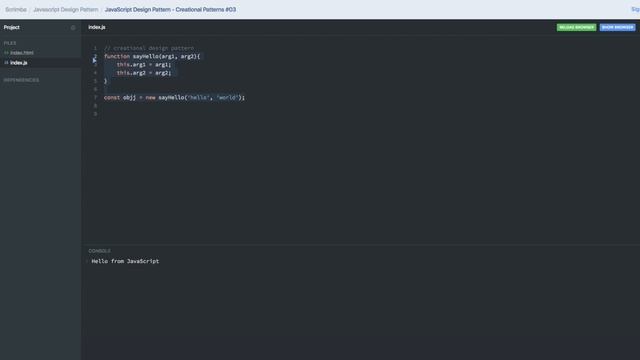Click the Project panel settings icon
Viewport: 640px width, 360px height.
click(x=73, y=28)
